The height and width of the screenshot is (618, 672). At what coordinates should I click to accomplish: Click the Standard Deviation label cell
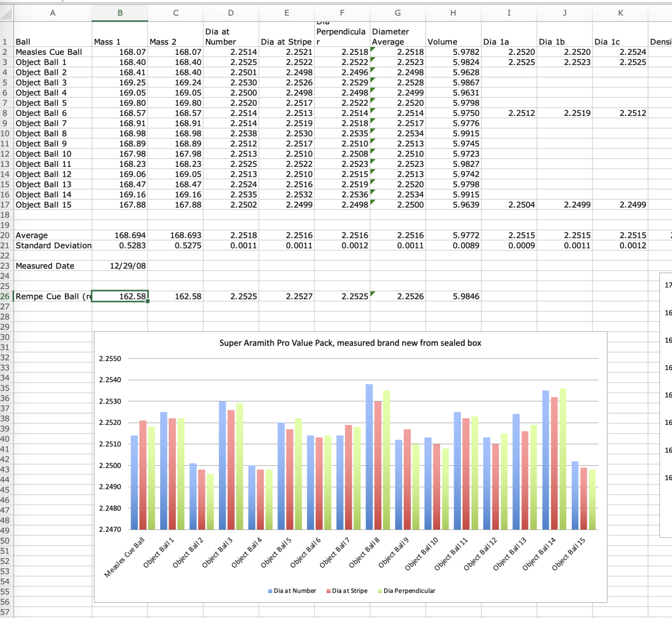[53, 246]
